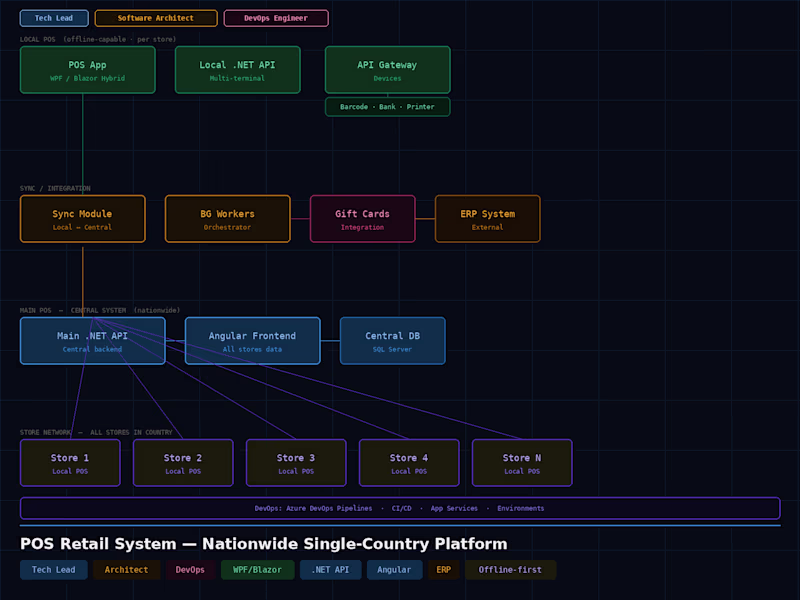Select the Angular tag

click(x=394, y=570)
